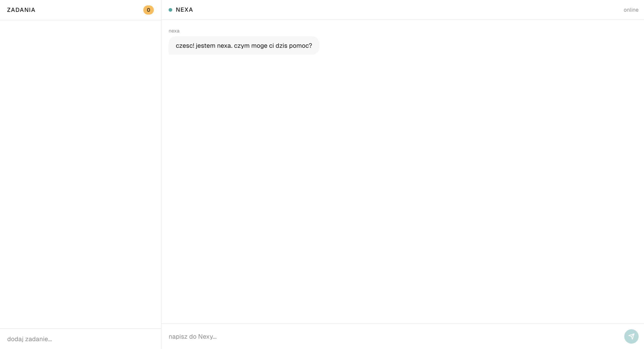The image size is (644, 349).
Task: Place the cursor in the add-task box
Action: click(80, 339)
